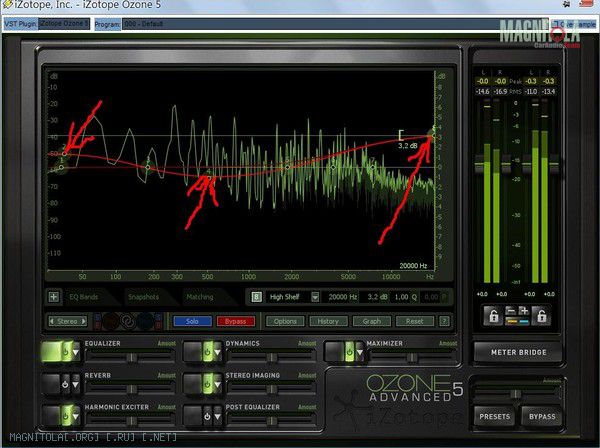
Task: Toggle the Equalizer module power button
Action: 66,351
